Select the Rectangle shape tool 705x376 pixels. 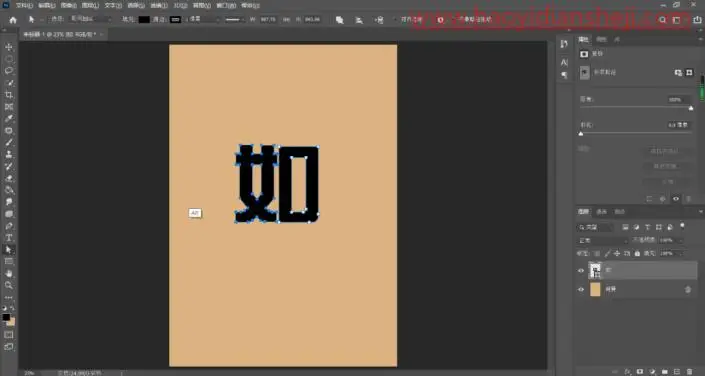point(9,261)
